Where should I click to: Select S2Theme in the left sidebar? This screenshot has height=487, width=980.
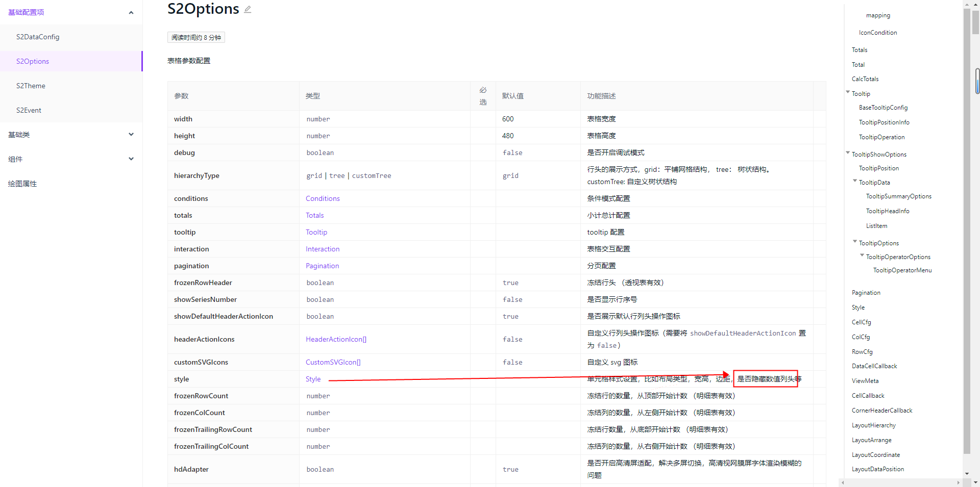[31, 85]
